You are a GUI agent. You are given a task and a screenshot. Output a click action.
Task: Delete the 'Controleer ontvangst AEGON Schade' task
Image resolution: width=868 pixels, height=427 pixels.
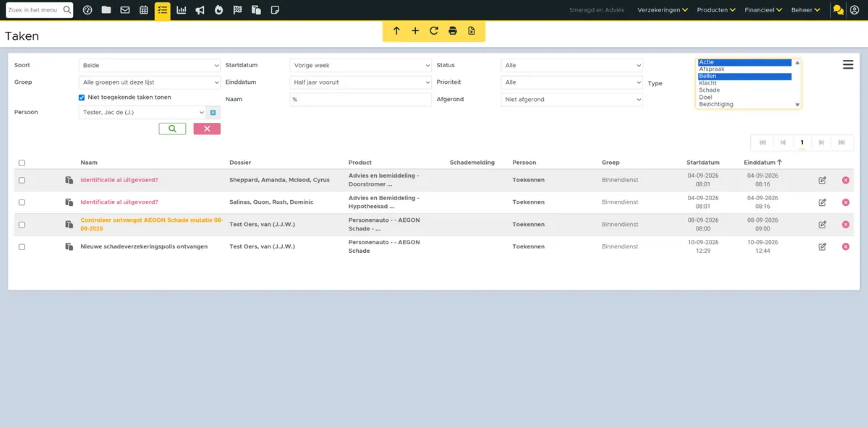pyautogui.click(x=846, y=225)
